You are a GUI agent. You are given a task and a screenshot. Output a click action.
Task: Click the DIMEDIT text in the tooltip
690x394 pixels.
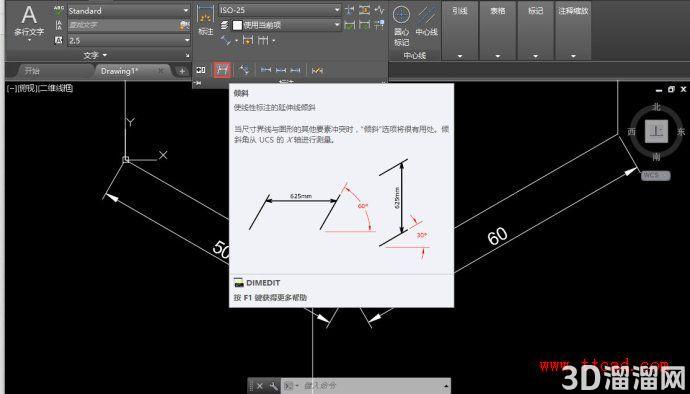(263, 283)
